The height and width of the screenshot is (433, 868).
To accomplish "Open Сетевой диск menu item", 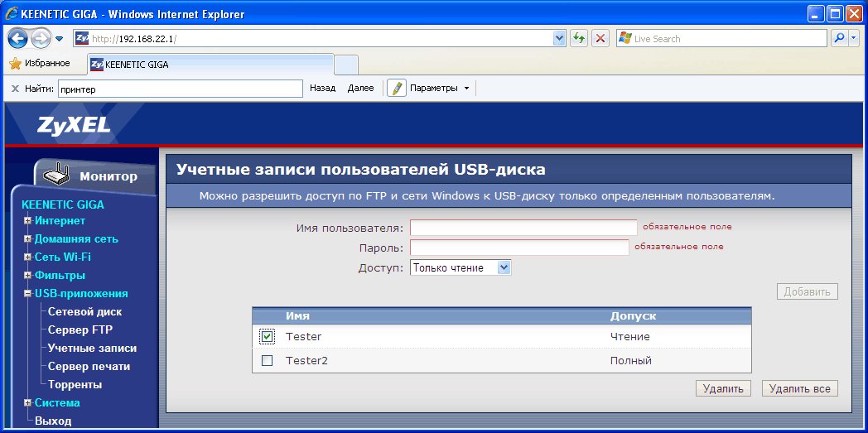I will [84, 312].
